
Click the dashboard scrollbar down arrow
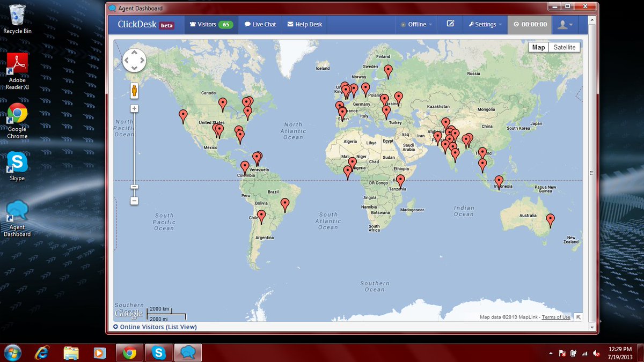click(x=592, y=327)
